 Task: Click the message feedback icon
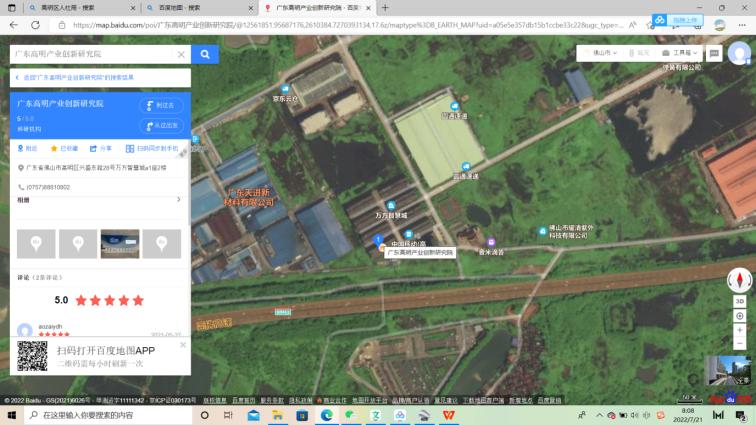pyautogui.click(x=714, y=53)
